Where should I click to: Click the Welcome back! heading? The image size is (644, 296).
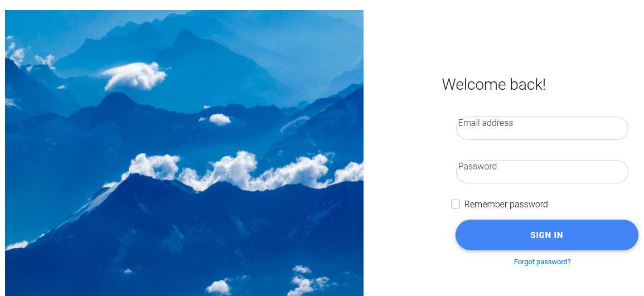pos(493,85)
